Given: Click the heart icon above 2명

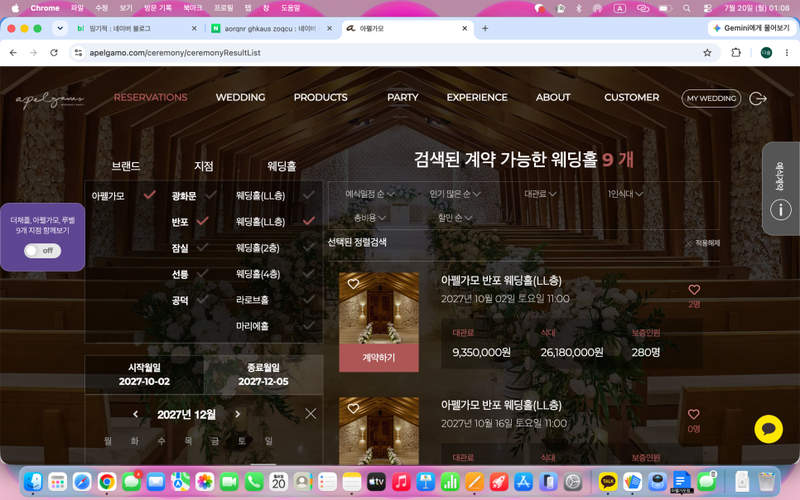Looking at the screenshot, I should click(694, 290).
